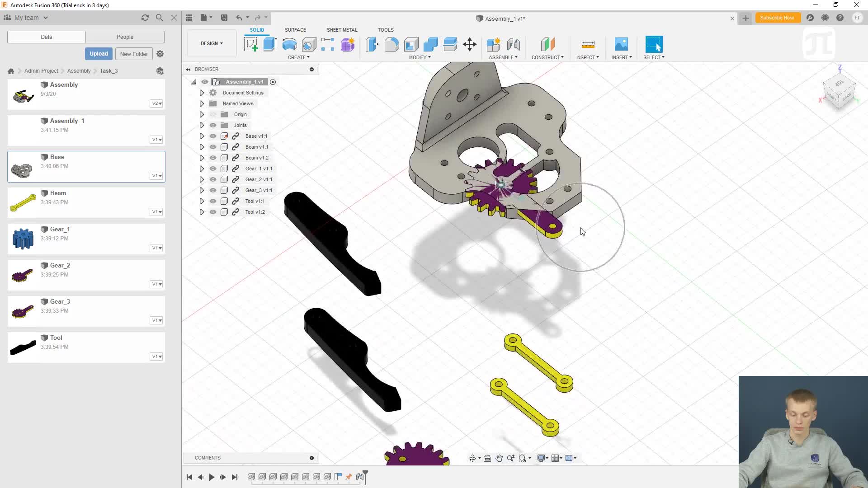
Task: Select the Create Form tool
Action: tap(348, 44)
